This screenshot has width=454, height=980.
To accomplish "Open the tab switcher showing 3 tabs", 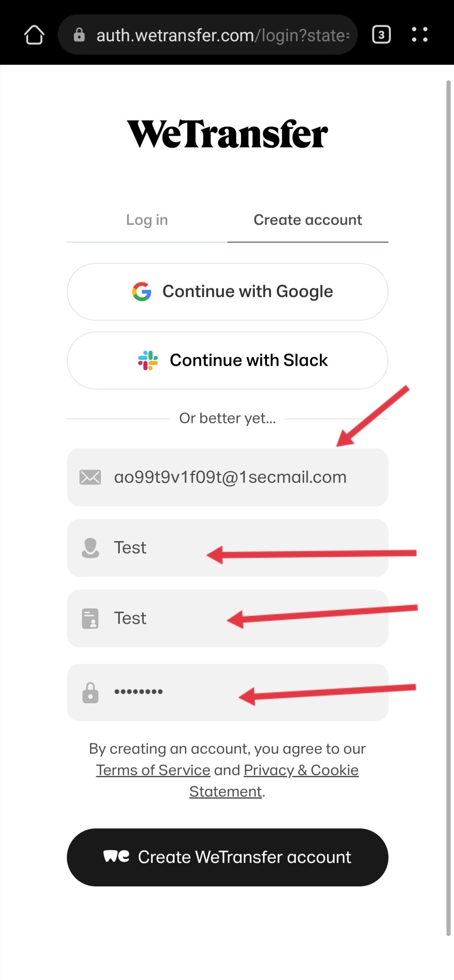I will pyautogui.click(x=381, y=35).
